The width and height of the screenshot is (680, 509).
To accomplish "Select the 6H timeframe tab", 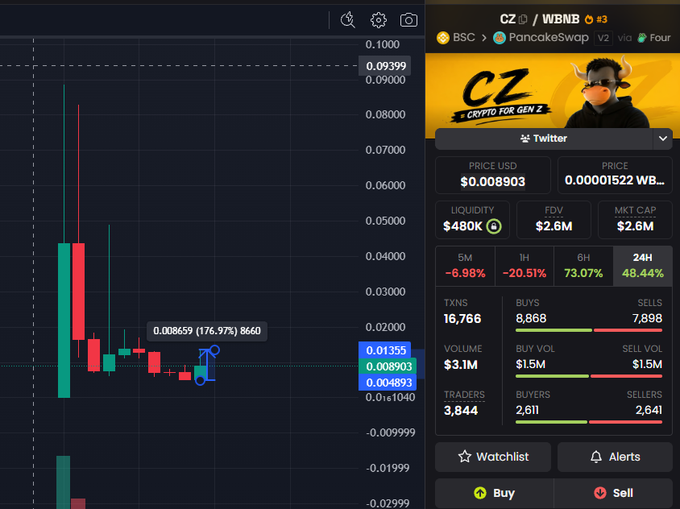I will [583, 266].
